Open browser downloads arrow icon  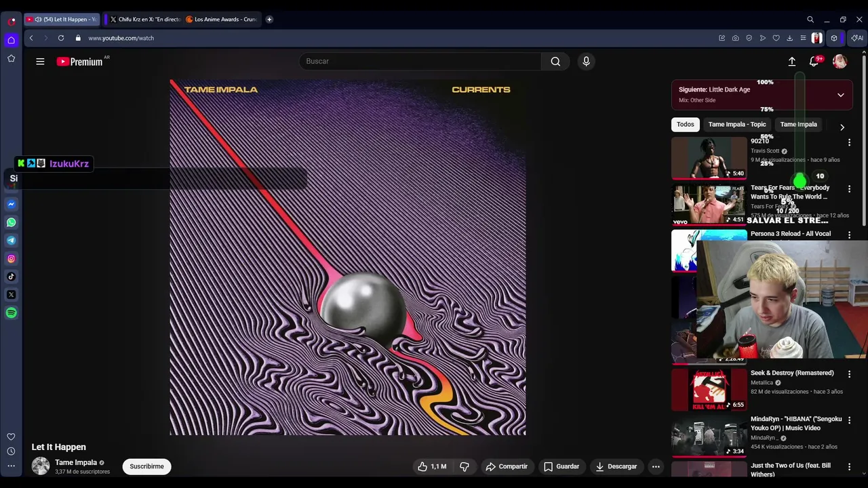coord(790,38)
